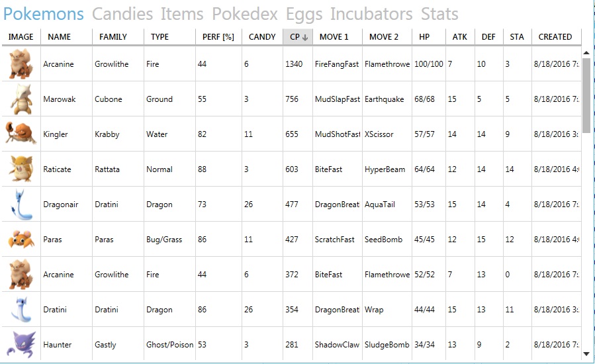The image size is (595, 364).
Task: Sort by PERF [%] column header
Action: [x=218, y=37]
